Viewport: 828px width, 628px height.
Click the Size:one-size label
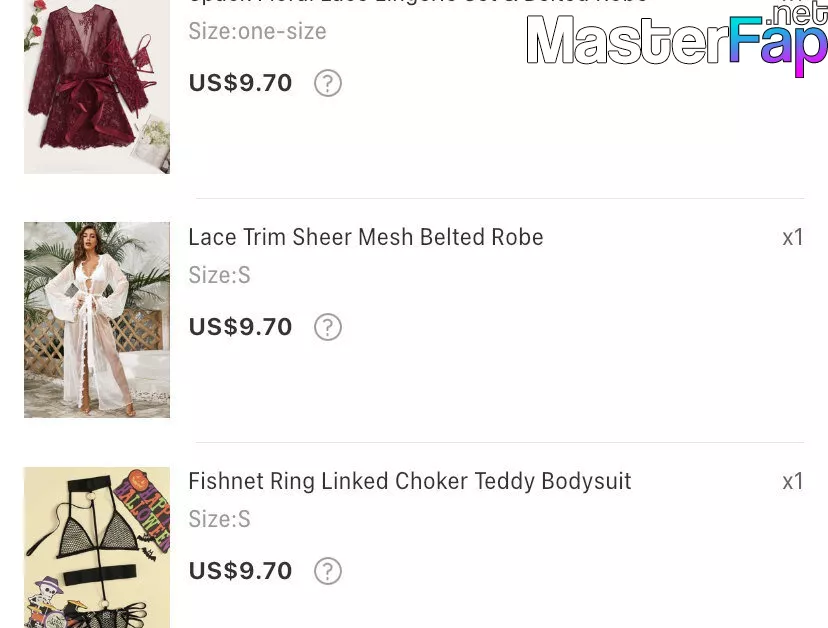click(x=257, y=31)
